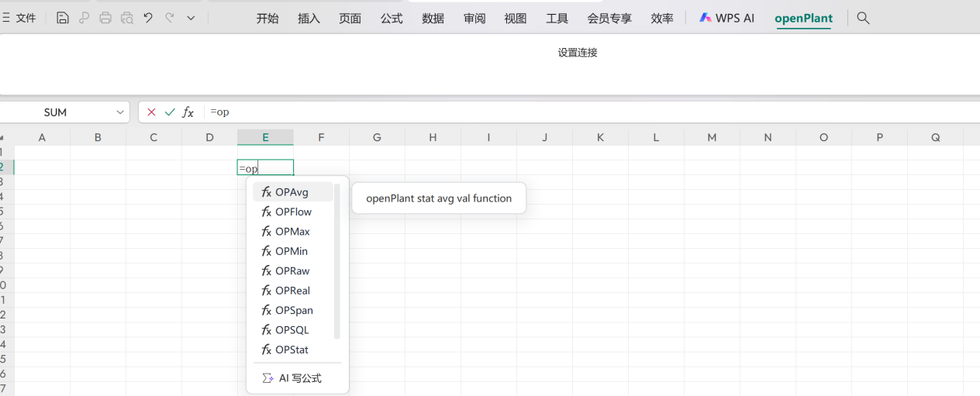Select column A header

42,137
